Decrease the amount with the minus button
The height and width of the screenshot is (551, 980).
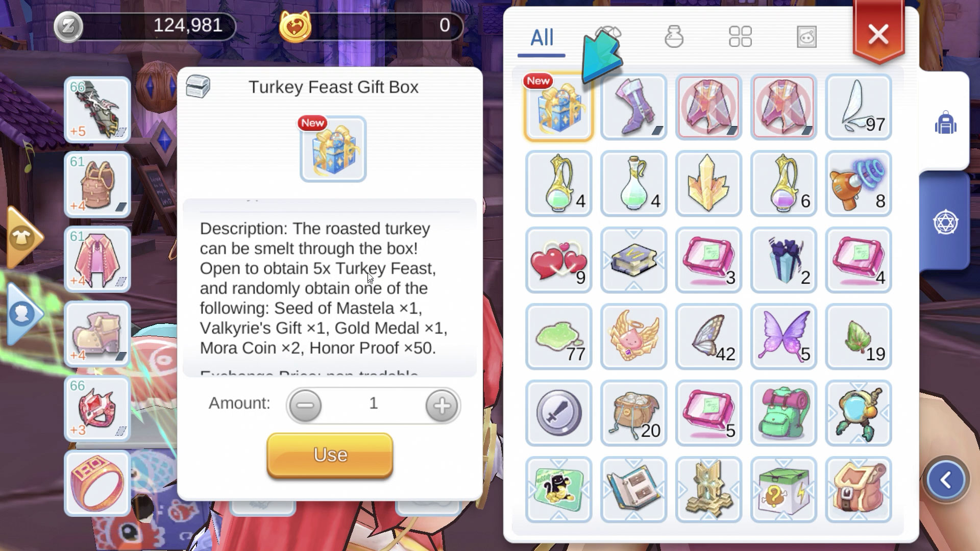click(305, 406)
